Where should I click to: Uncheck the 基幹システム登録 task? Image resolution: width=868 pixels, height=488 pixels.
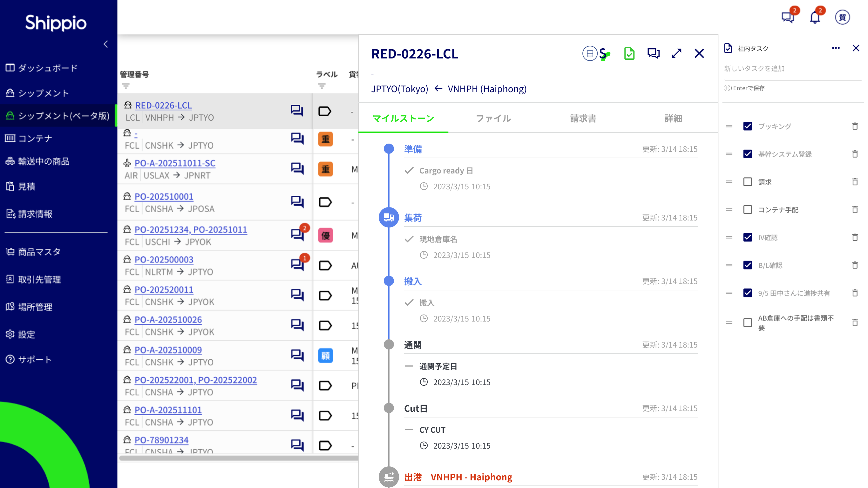748,154
